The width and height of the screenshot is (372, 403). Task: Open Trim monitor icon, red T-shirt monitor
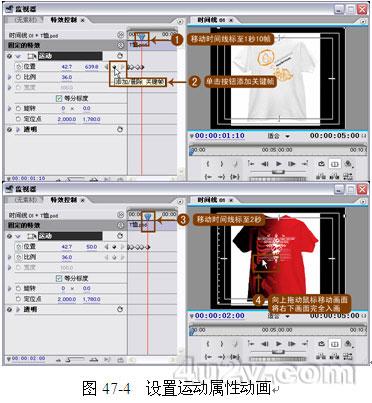click(348, 356)
